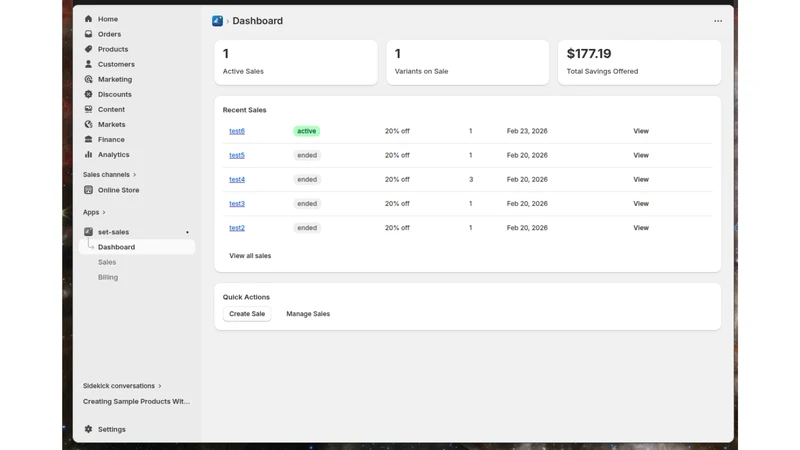Click the Quick Actions heading

click(246, 297)
